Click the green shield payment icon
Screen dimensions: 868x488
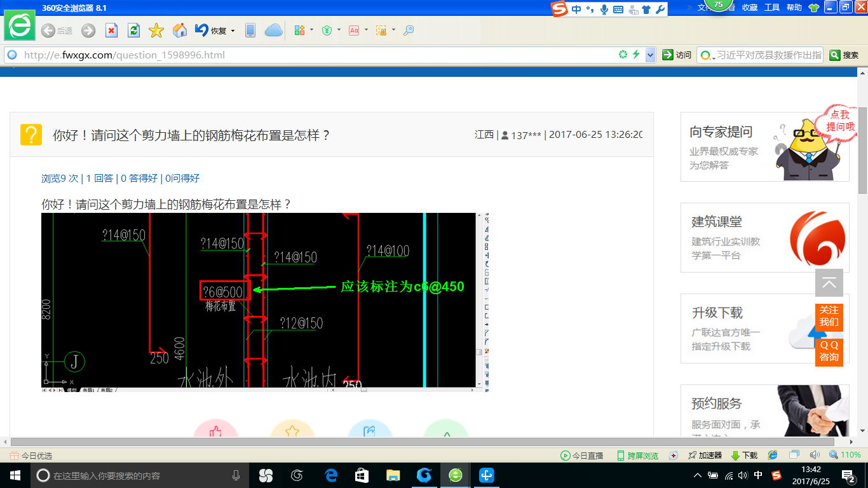327,30
